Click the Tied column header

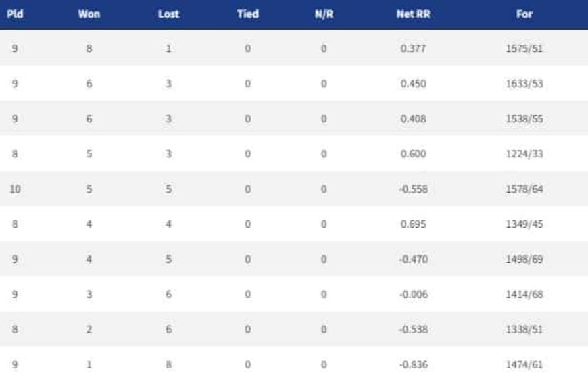coord(248,14)
